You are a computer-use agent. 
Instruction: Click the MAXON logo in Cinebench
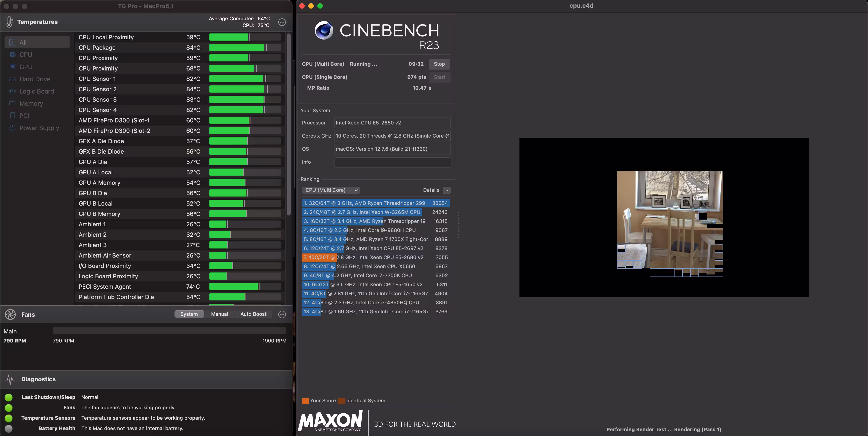coord(330,421)
